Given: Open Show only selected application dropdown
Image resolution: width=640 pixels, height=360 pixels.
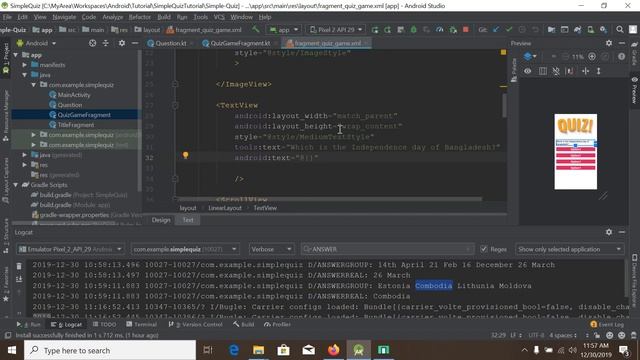Looking at the screenshot, I should tap(569, 249).
